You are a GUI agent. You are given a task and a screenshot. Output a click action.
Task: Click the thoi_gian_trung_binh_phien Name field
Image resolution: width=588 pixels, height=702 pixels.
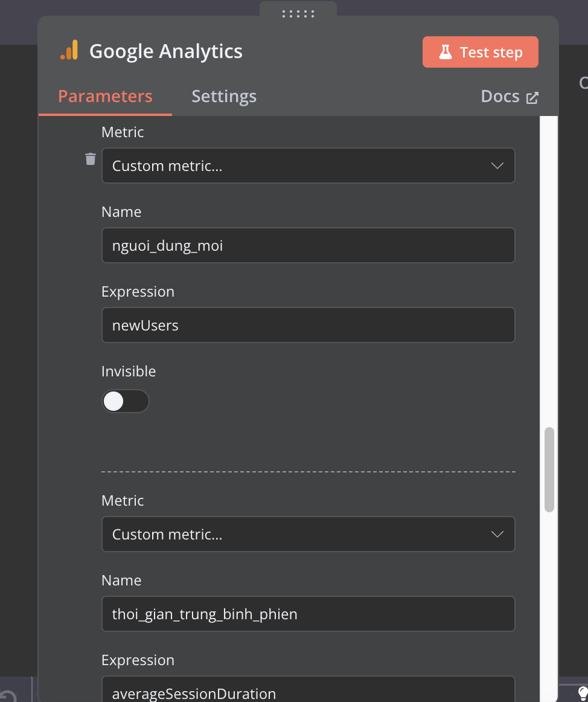(308, 614)
